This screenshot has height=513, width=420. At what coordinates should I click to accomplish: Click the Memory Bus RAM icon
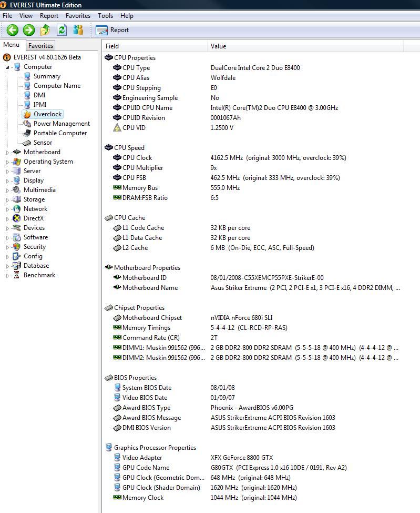117,187
